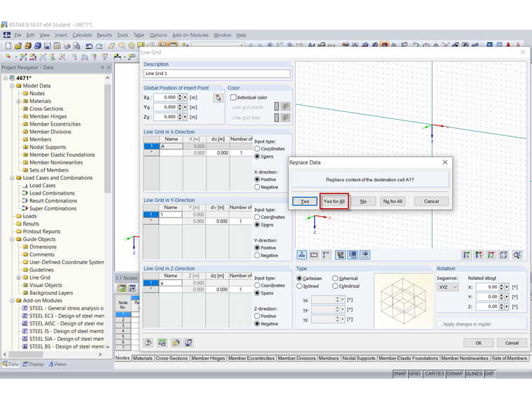532x399 pixels.
Task: Collapse the Guide Objects tree node
Action: point(12,239)
